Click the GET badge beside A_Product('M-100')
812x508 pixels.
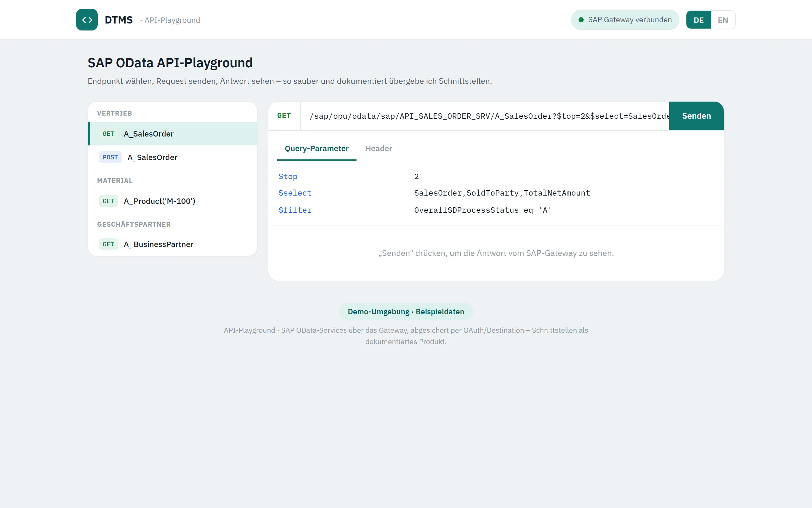pos(108,201)
